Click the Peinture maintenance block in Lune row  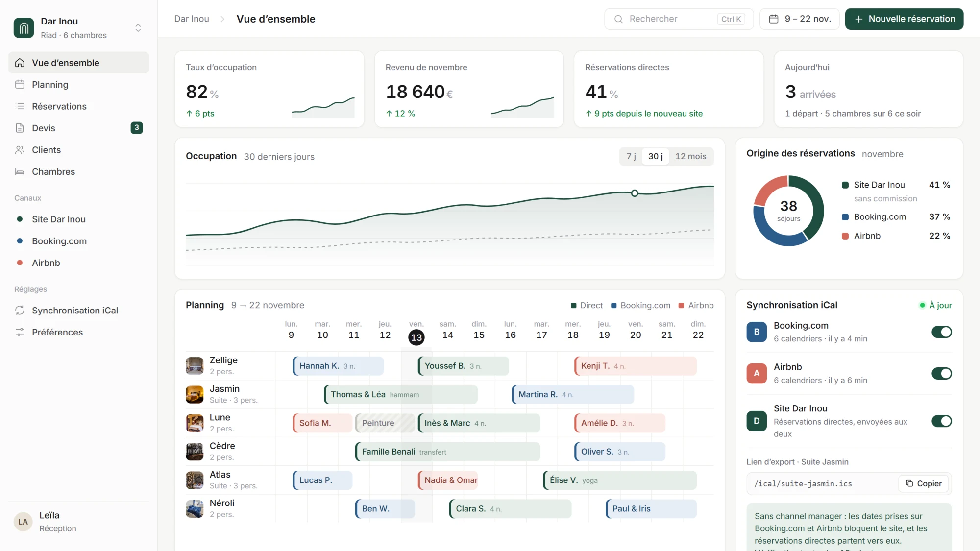click(385, 423)
